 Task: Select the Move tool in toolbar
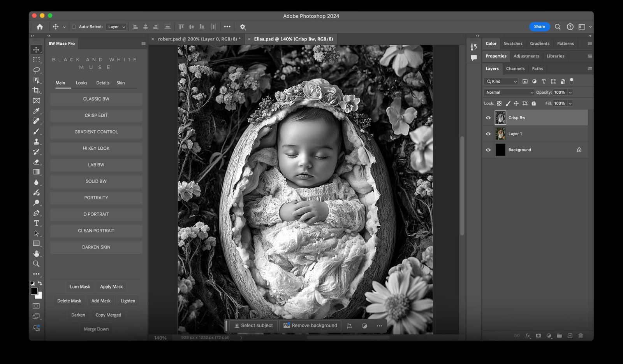click(x=36, y=50)
